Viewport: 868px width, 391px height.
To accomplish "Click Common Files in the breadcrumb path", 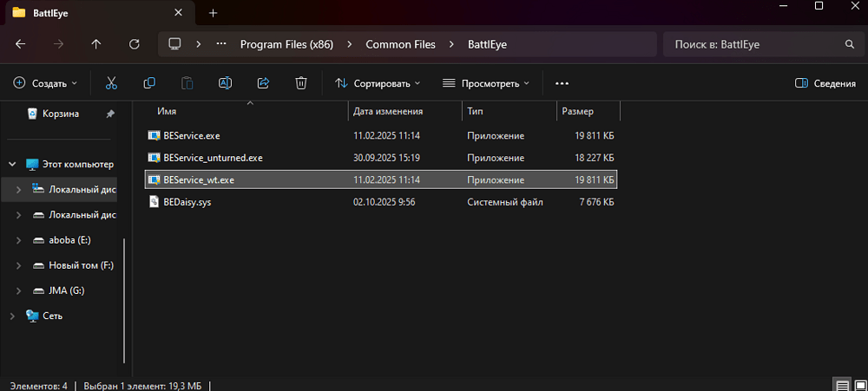I will pyautogui.click(x=400, y=43).
